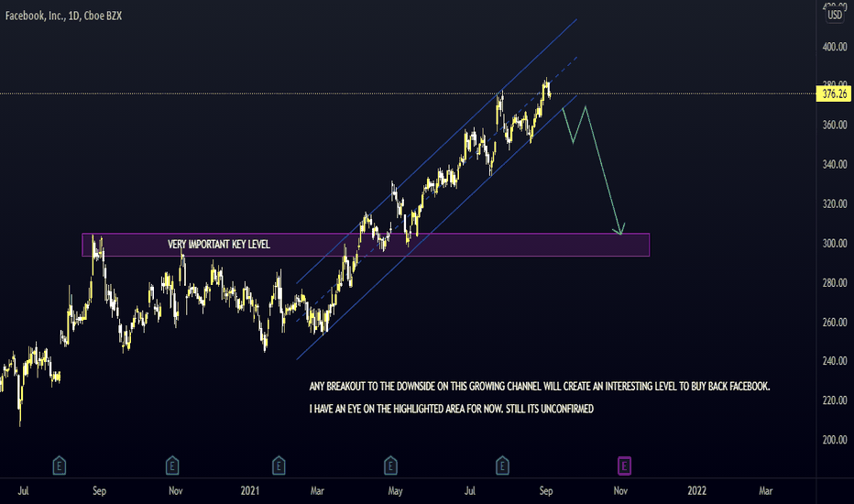Show earnings marker just after 2021 label
Screen dimensions: 854x504
click(x=279, y=466)
